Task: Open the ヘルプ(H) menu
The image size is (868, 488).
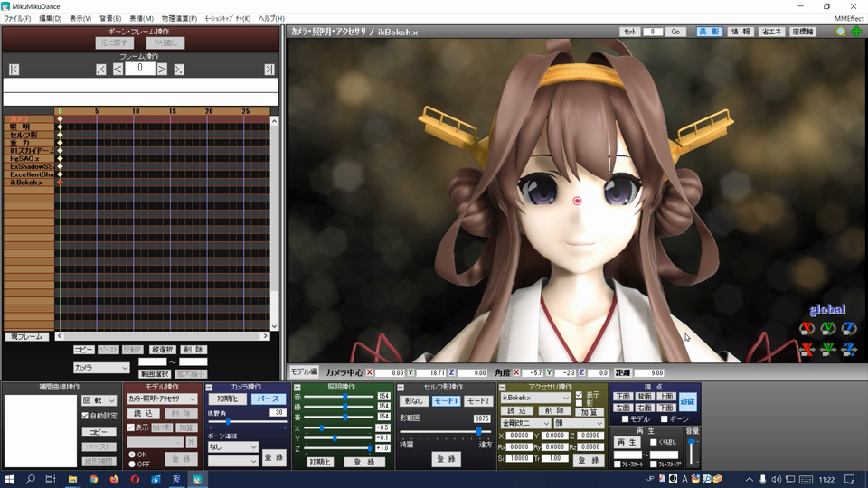Action: (271, 18)
